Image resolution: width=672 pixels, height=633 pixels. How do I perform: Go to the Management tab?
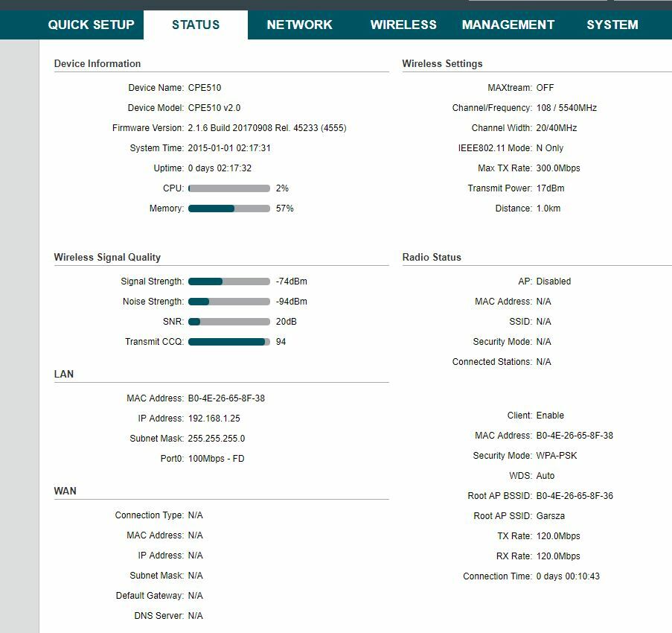pyautogui.click(x=508, y=25)
